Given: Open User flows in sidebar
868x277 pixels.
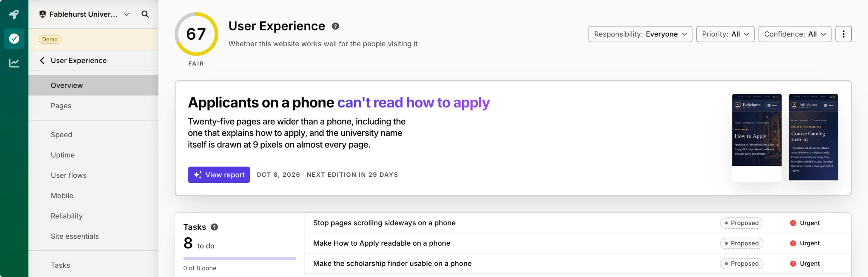Looking at the screenshot, I should pos(93,175).
